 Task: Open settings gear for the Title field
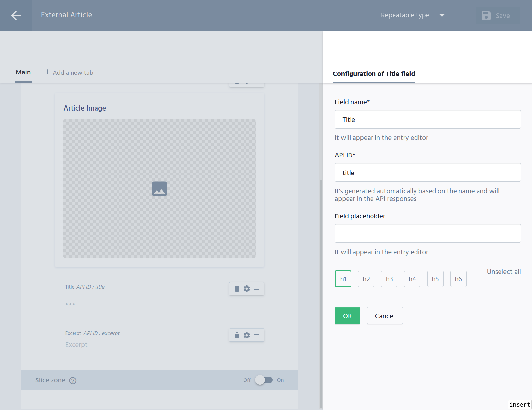tap(246, 289)
